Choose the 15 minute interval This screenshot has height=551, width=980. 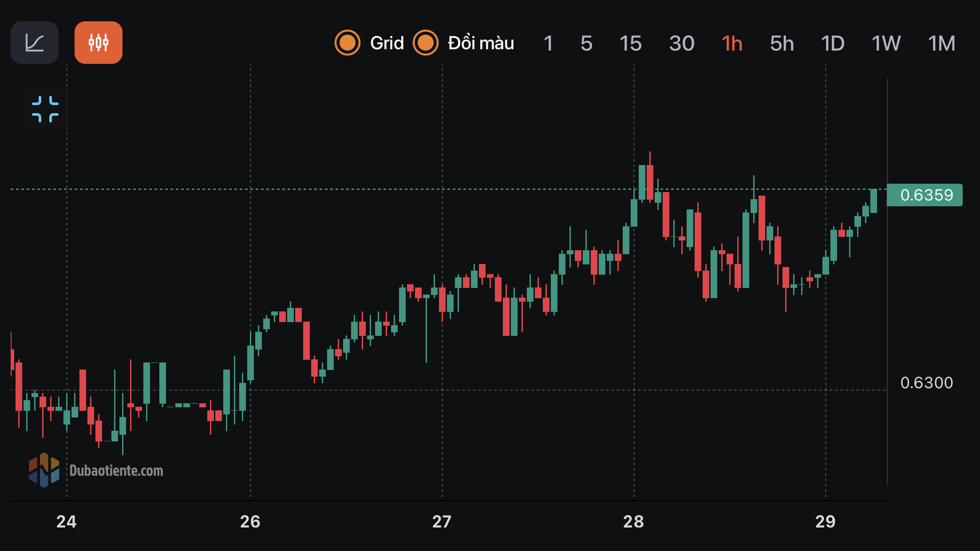(630, 43)
